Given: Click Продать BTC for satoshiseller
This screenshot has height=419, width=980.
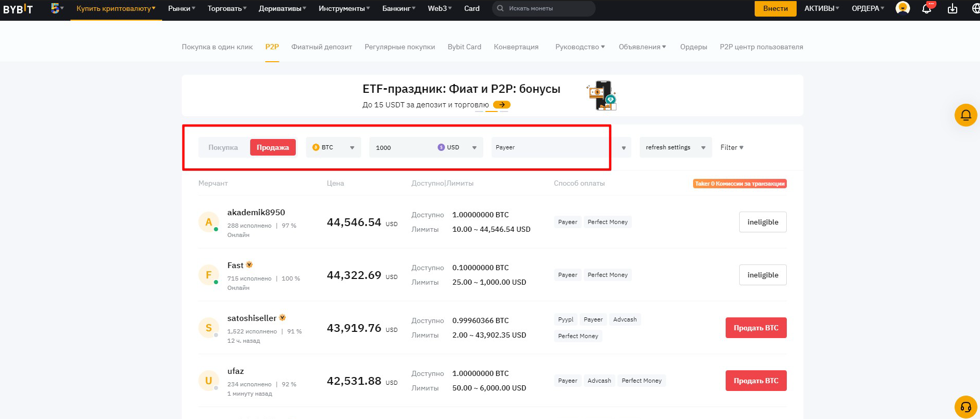Looking at the screenshot, I should click(x=756, y=328).
